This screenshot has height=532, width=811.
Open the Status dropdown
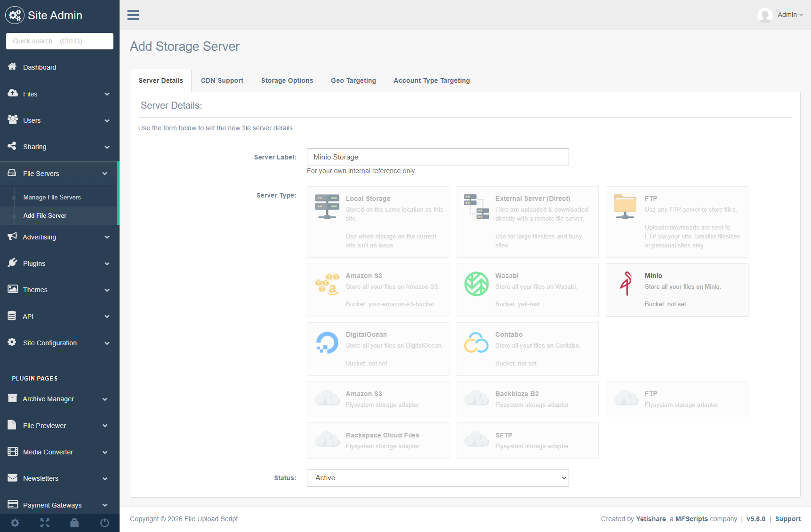point(437,478)
